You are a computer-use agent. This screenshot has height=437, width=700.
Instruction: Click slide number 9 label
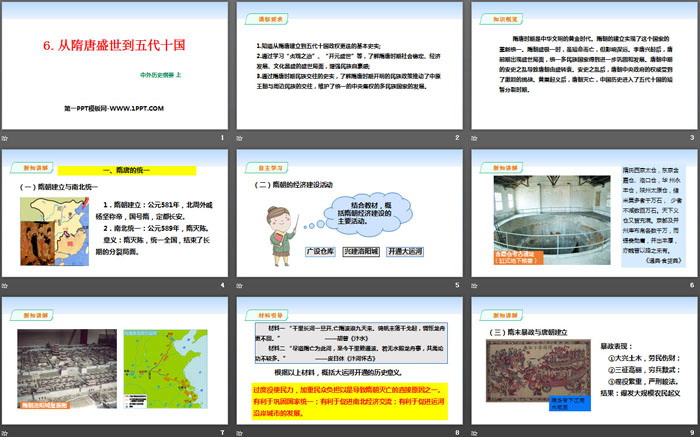point(692,432)
